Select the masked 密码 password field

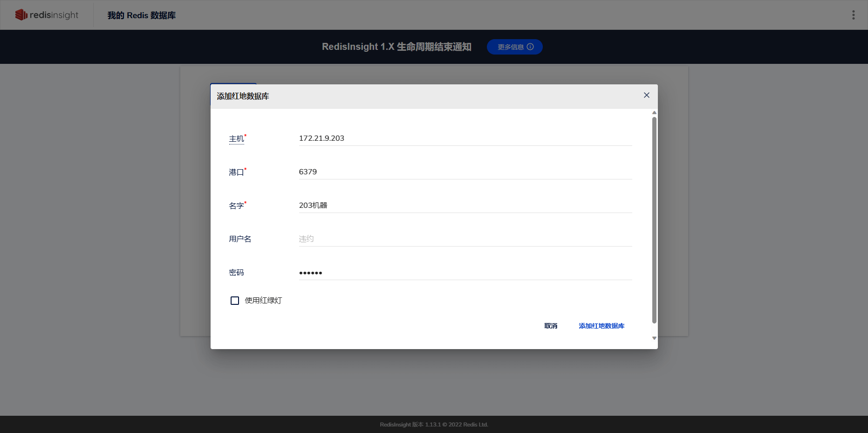(x=465, y=272)
